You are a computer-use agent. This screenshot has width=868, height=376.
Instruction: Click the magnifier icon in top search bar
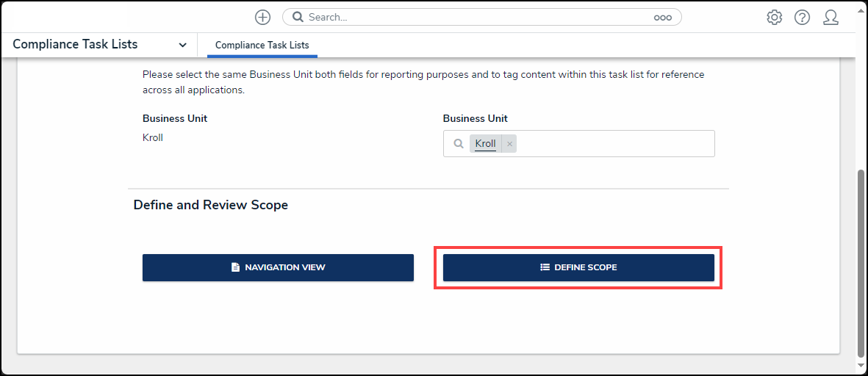298,17
